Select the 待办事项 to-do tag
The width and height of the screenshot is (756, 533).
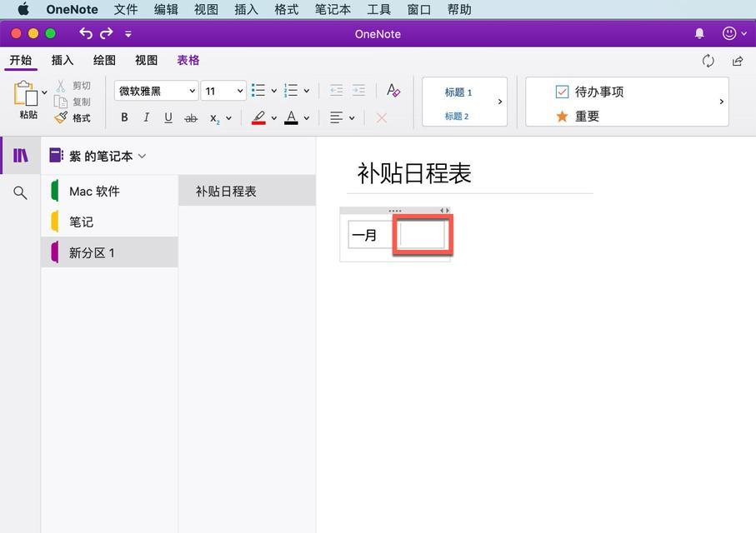589,92
